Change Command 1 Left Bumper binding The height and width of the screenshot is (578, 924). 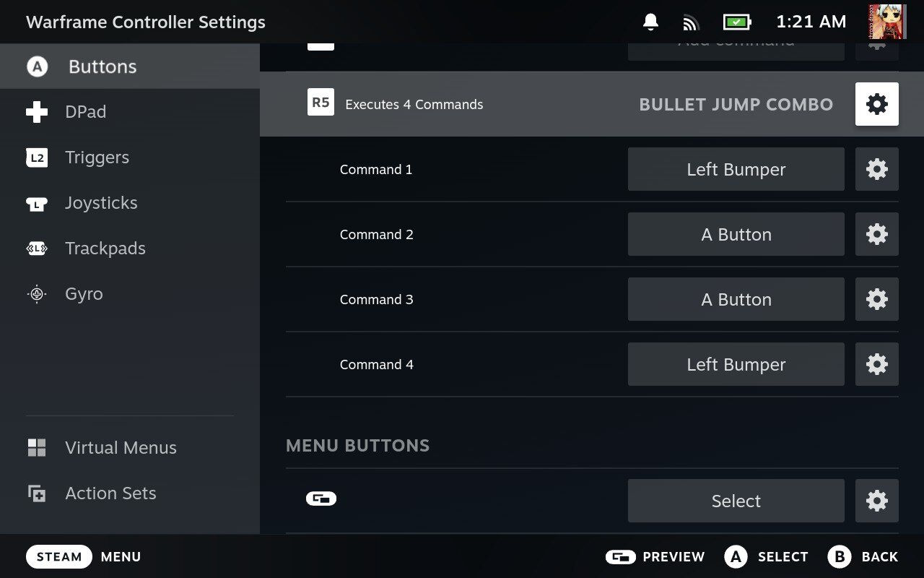tap(736, 169)
